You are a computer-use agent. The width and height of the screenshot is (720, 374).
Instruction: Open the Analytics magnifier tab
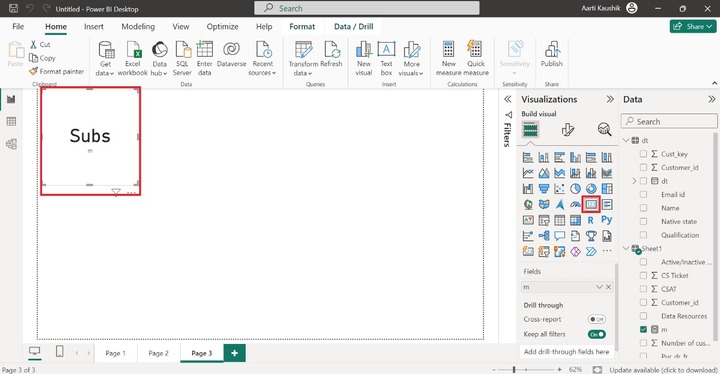(604, 130)
